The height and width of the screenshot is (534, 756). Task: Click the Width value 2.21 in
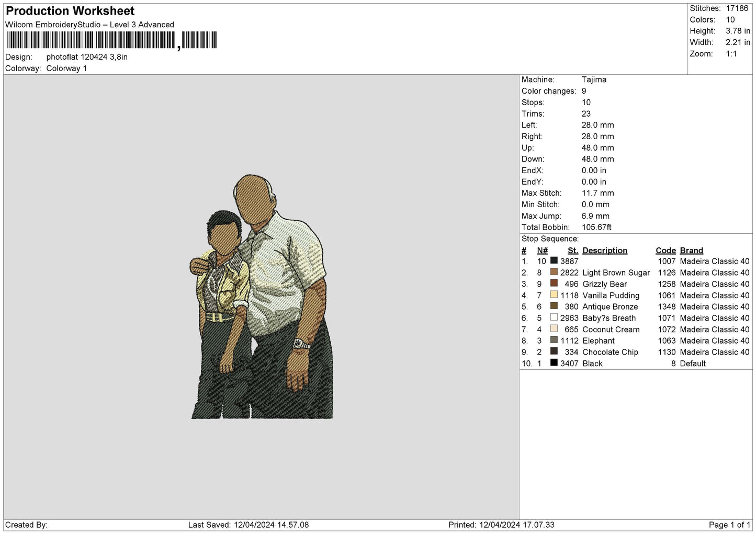(x=738, y=42)
